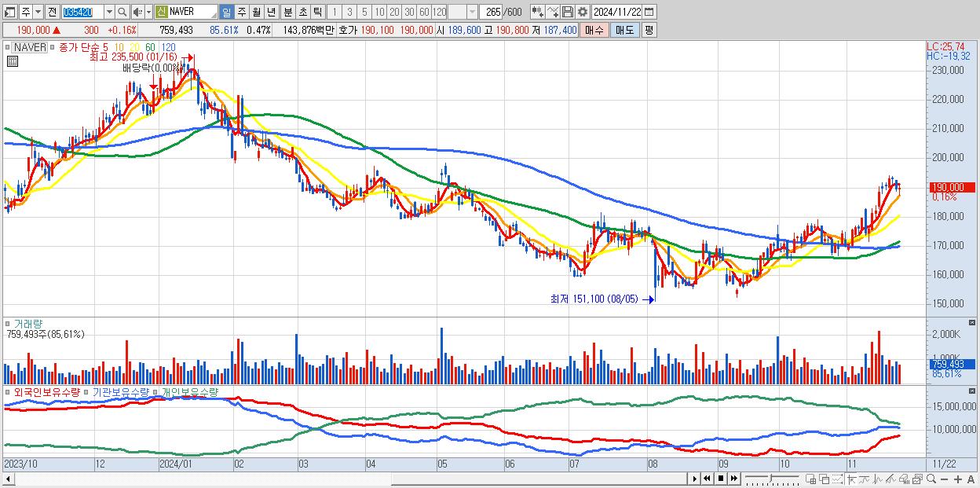Image resolution: width=980 pixels, height=488 pixels.
Task: Click the dotted chart range icon
Action: point(837,479)
